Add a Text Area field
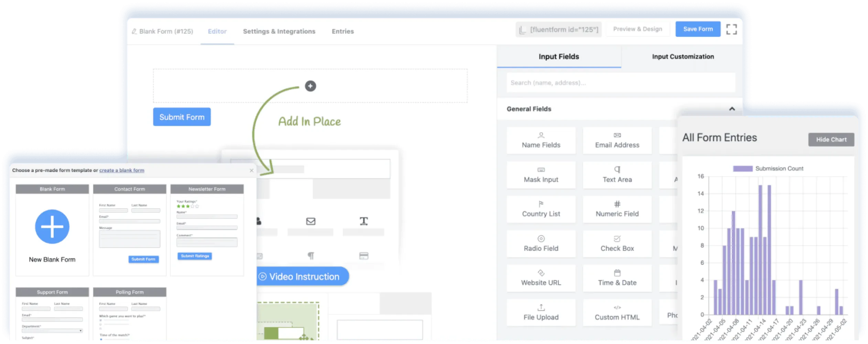The width and height of the screenshot is (868, 344). pyautogui.click(x=617, y=175)
